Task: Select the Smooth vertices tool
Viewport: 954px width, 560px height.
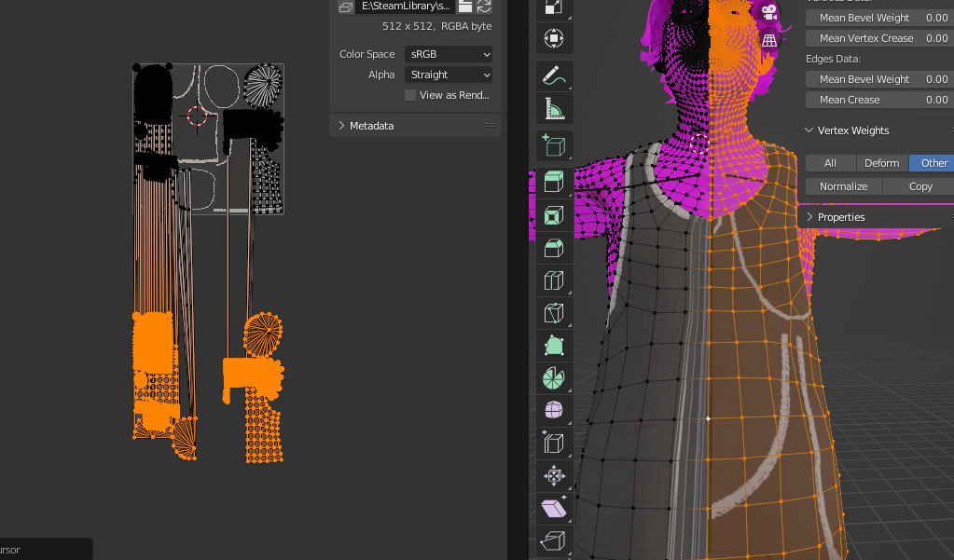Action: tap(554, 410)
